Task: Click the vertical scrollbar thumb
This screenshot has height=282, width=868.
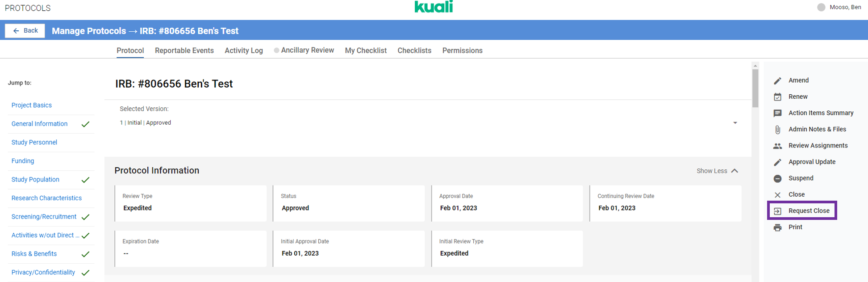Action: coord(755,88)
